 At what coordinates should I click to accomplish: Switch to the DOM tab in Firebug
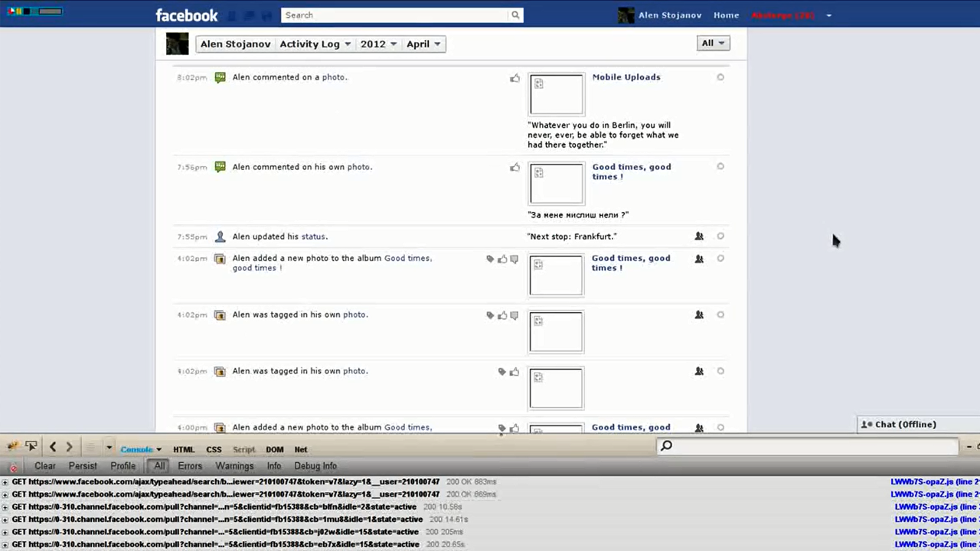pyautogui.click(x=274, y=449)
